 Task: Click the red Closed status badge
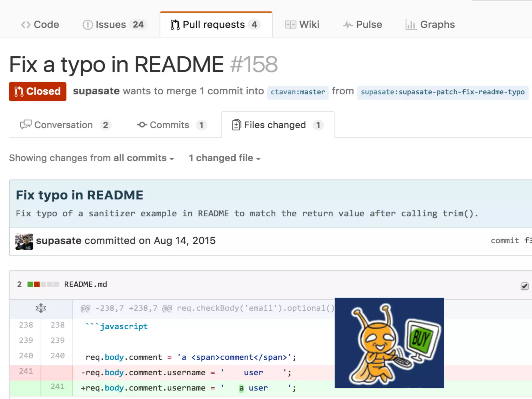pyautogui.click(x=38, y=91)
